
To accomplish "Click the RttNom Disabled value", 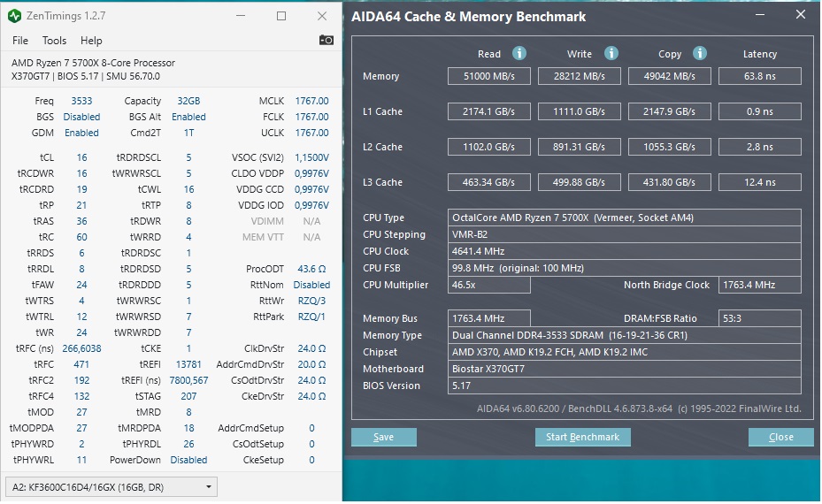I will 312,285.
